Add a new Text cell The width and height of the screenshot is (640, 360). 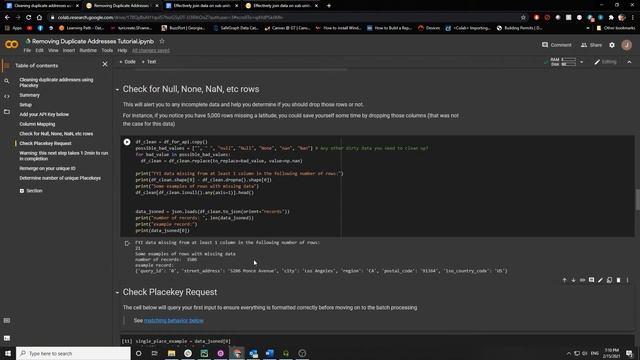coord(149,62)
